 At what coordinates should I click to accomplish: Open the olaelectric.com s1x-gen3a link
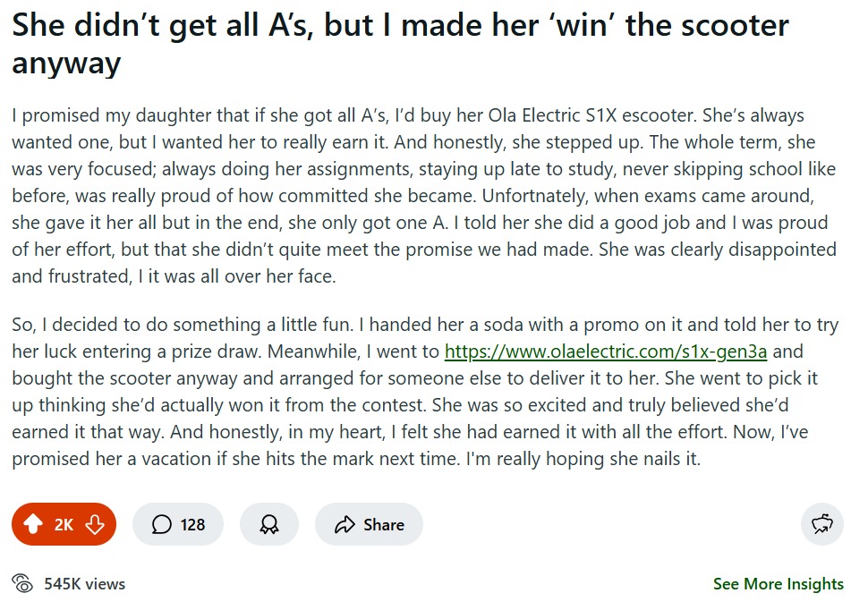[x=606, y=352]
